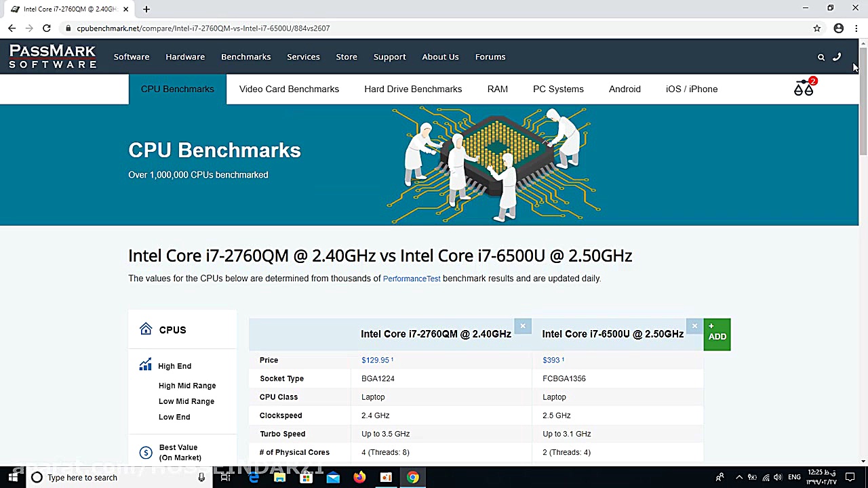
Task: Click the PassMark Software logo
Action: pos(53,57)
